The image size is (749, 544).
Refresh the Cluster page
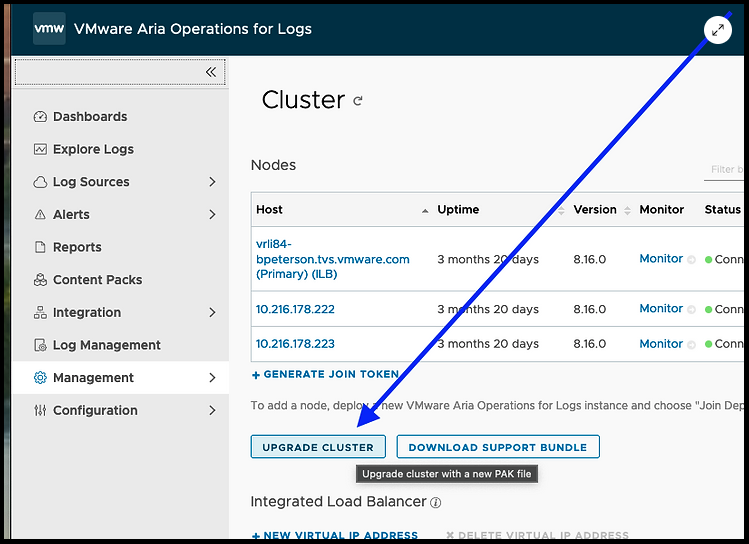tap(358, 101)
